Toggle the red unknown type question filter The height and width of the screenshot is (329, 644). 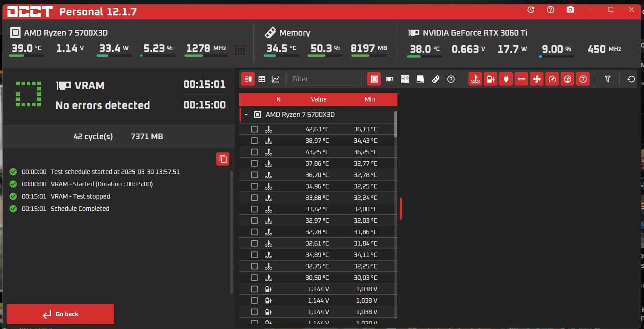click(583, 79)
